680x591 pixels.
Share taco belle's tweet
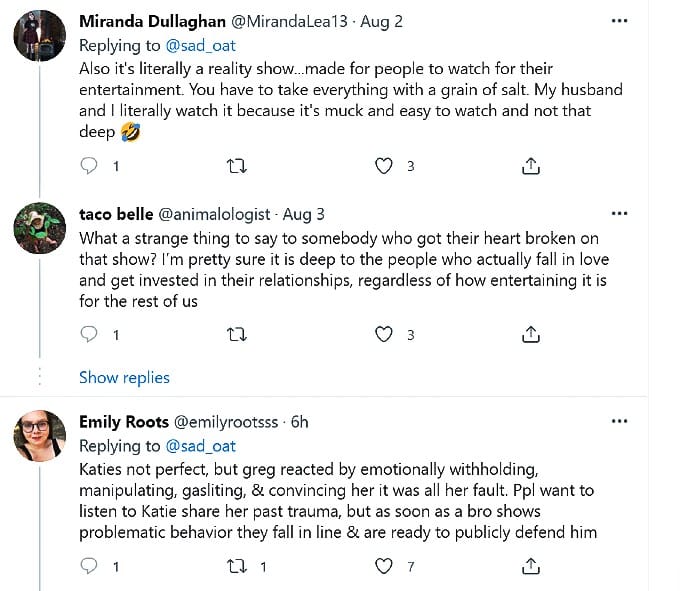[x=532, y=334]
